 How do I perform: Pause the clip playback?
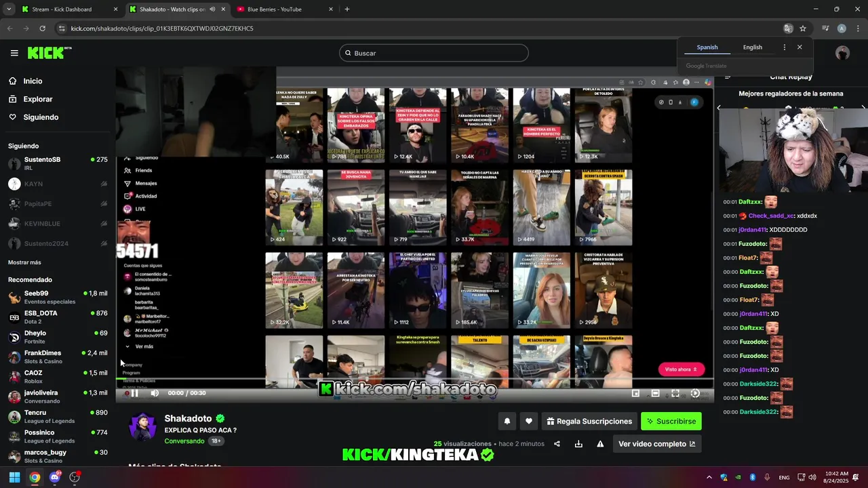(x=134, y=393)
